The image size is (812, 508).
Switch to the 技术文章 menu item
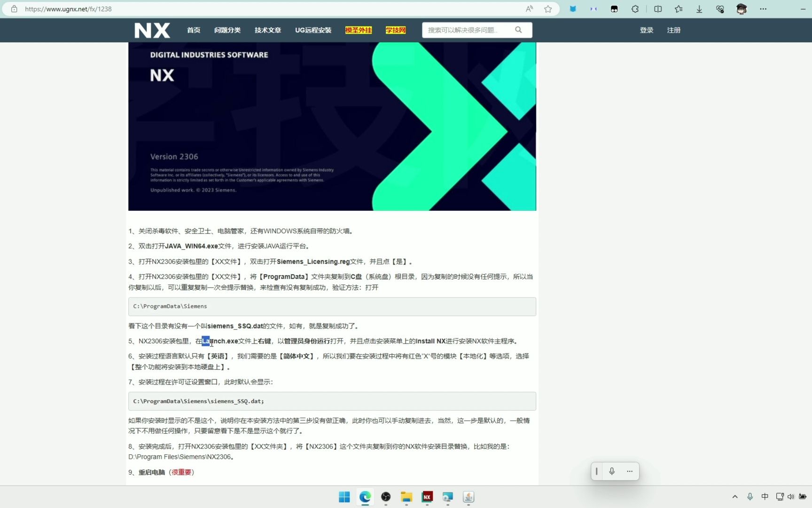coord(267,30)
